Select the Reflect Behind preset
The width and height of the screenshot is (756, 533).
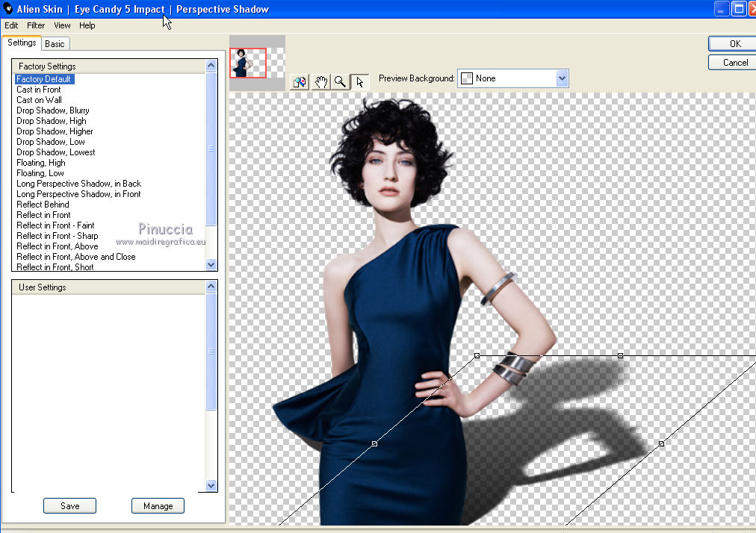click(x=43, y=205)
